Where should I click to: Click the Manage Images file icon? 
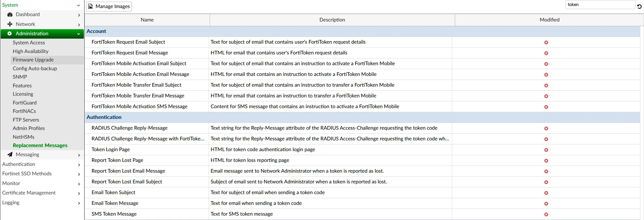coord(91,6)
